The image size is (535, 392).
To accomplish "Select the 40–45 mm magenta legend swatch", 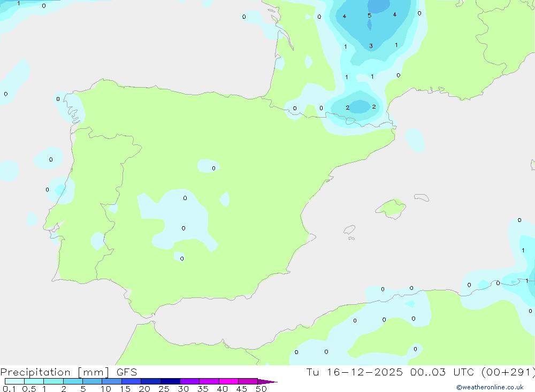I will (x=228, y=381).
